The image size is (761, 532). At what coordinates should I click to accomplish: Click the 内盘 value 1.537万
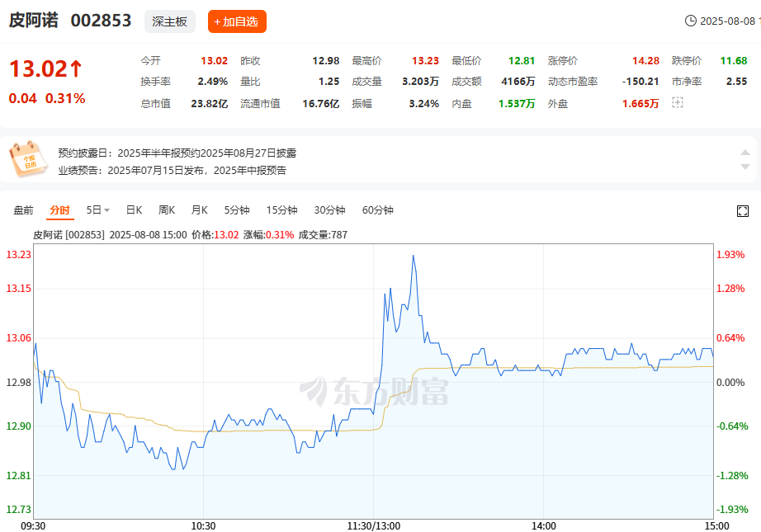[x=517, y=104]
